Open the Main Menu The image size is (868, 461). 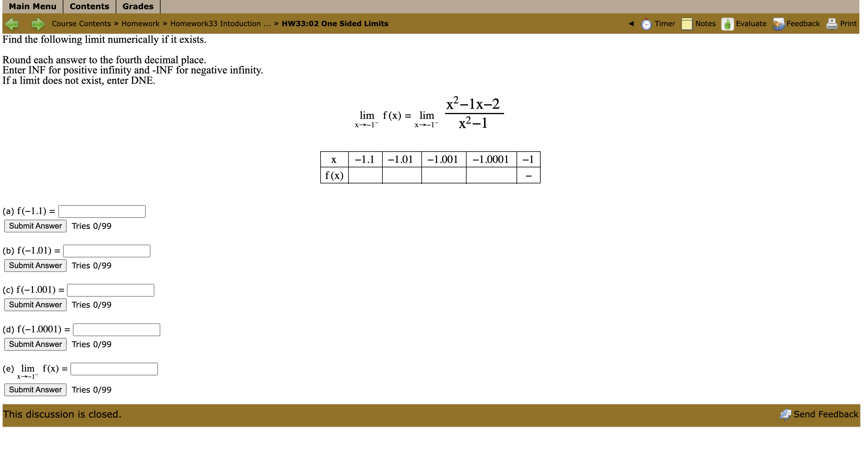pyautogui.click(x=33, y=7)
